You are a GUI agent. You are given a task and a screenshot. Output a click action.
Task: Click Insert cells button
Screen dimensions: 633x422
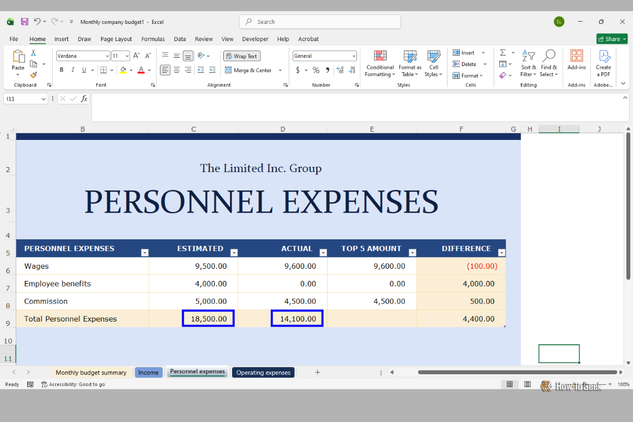point(463,53)
